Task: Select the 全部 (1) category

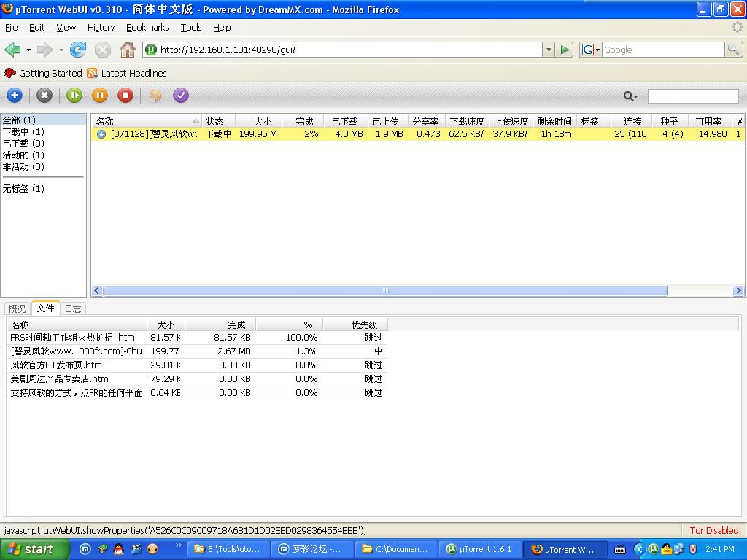Action: click(43, 120)
